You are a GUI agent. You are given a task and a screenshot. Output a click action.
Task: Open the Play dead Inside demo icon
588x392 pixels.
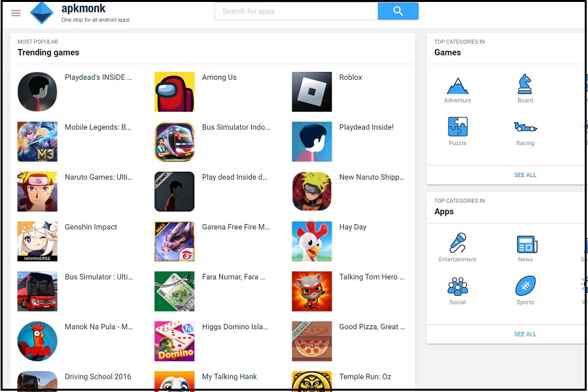coord(175,191)
